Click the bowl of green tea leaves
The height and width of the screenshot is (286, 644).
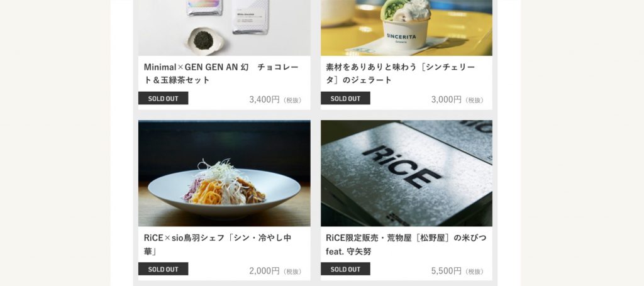pos(204,41)
